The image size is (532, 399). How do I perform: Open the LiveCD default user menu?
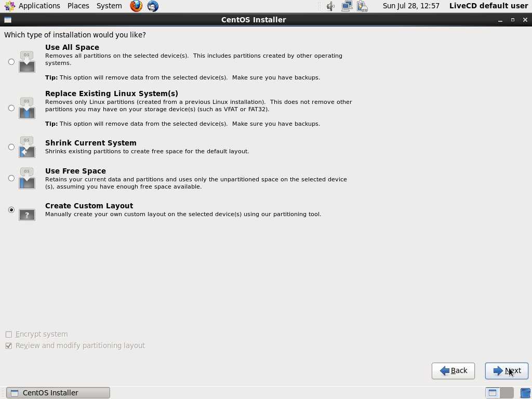point(488,6)
